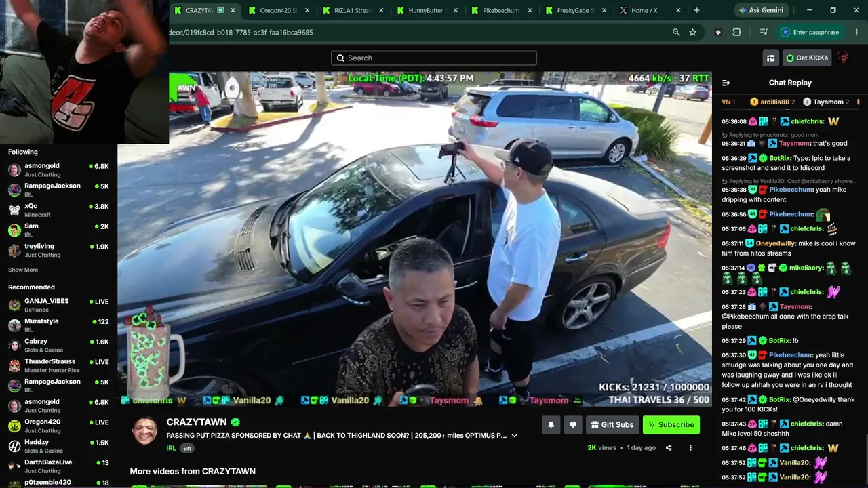Toggle the notification bell for CRAZYTAWN

tap(551, 425)
